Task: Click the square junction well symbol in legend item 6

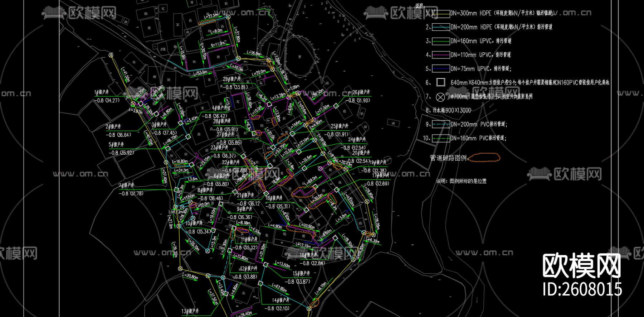Action: click(441, 82)
